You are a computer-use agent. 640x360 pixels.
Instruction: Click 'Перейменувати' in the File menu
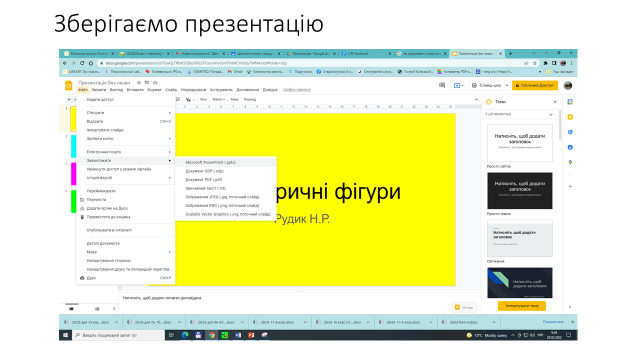tap(126, 191)
